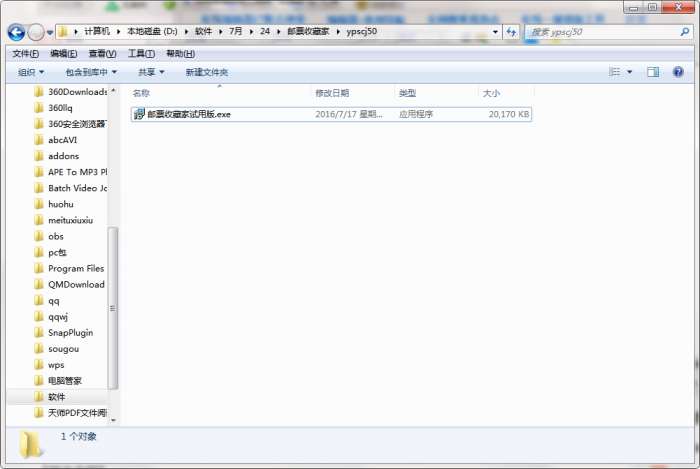The height and width of the screenshot is (469, 700).
Task: Click 新建文件夹 button
Action: tap(207, 72)
